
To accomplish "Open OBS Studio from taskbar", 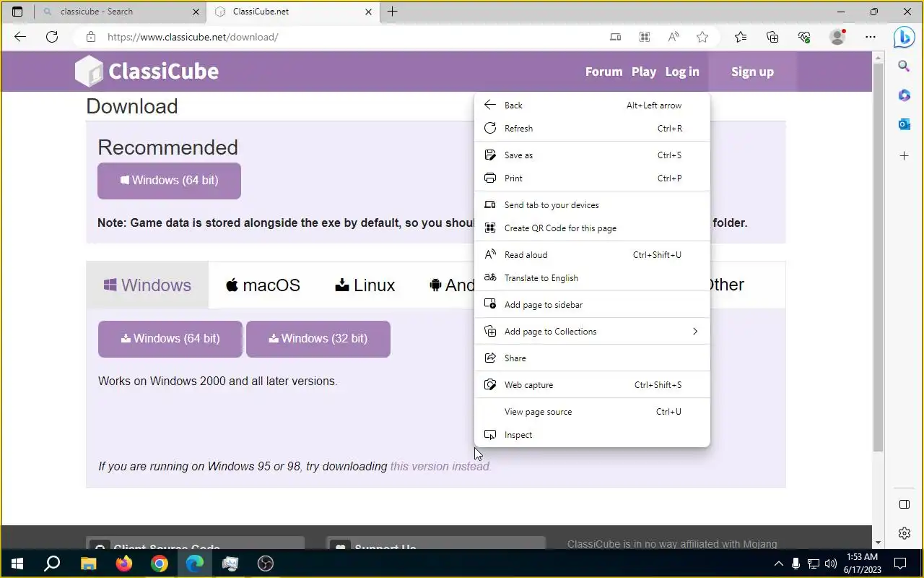I will 266,564.
